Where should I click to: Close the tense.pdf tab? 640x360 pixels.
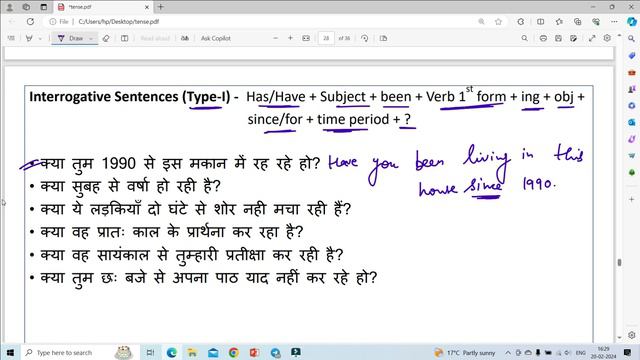coord(147,7)
